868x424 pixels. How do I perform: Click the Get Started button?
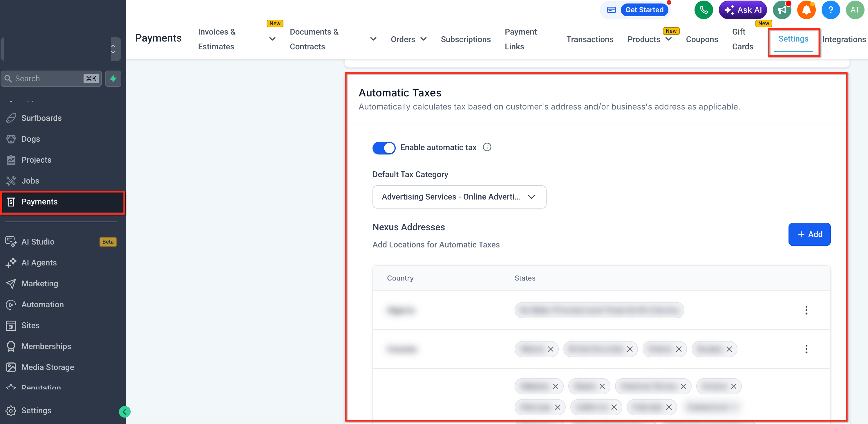click(x=644, y=10)
